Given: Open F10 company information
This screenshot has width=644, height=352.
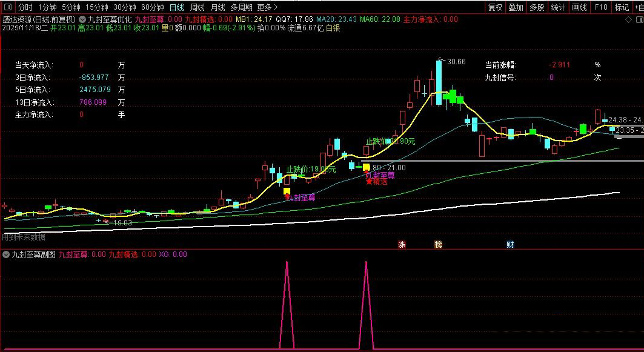Looking at the screenshot, I should click(x=600, y=7).
